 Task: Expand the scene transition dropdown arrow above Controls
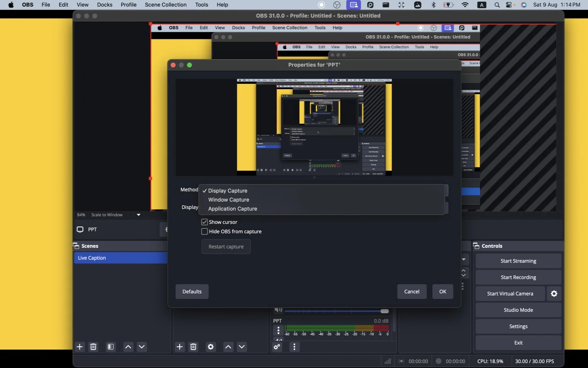(464, 259)
